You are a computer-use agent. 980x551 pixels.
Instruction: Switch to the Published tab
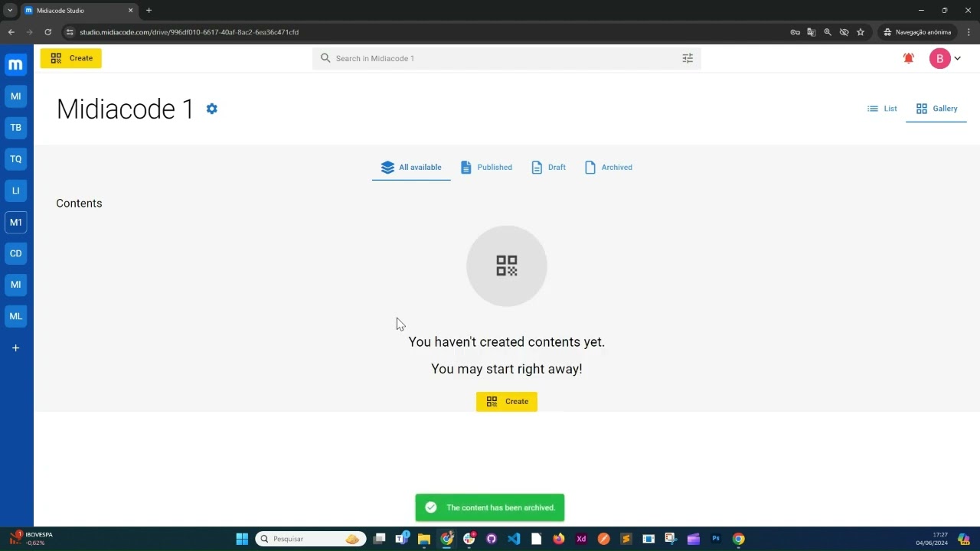coord(486,168)
